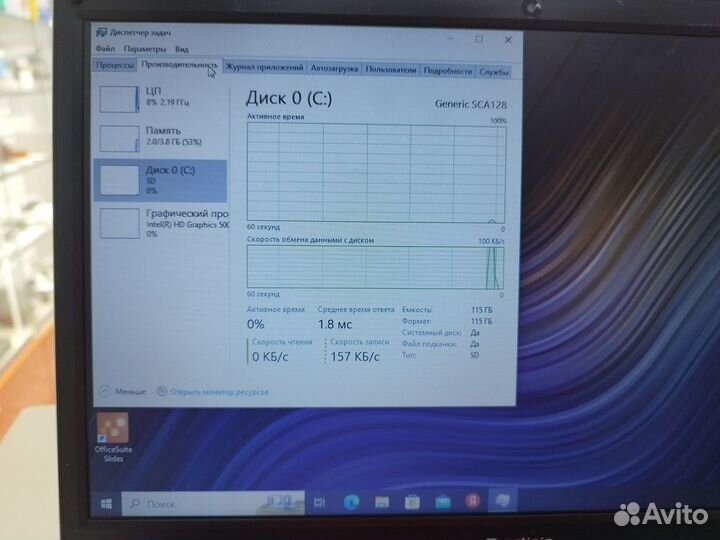Select the Память performance item
The image size is (720, 540).
(x=161, y=138)
